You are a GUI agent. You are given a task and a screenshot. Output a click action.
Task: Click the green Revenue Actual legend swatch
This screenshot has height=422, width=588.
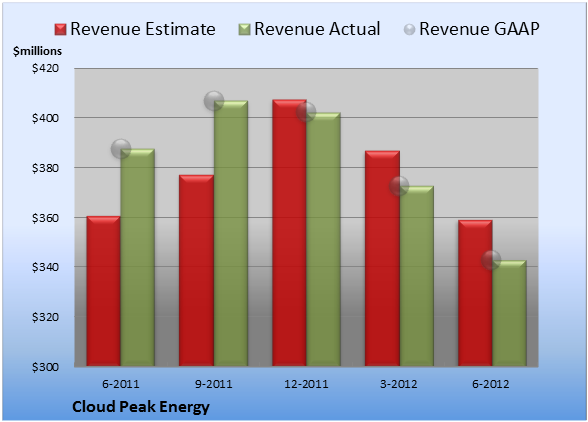coord(244,29)
